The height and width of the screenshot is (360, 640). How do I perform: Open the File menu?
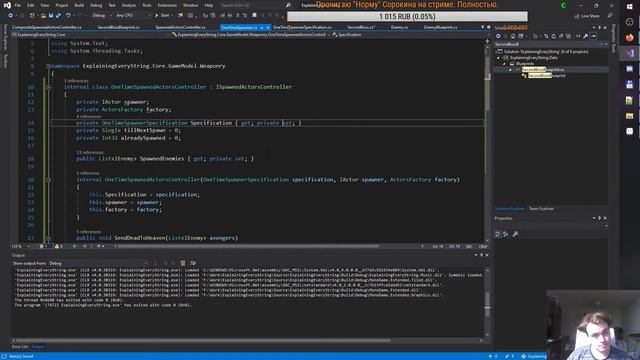coord(18,5)
